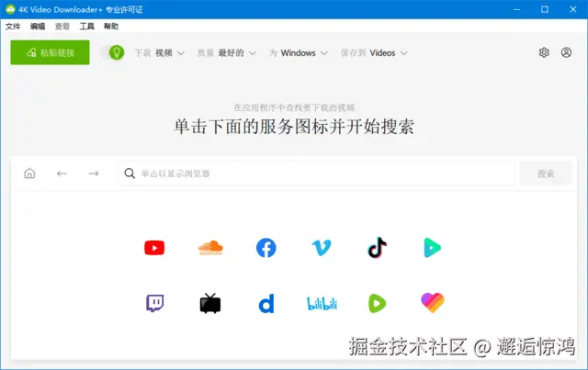
Task: Open the Likee heart service icon
Action: (433, 303)
